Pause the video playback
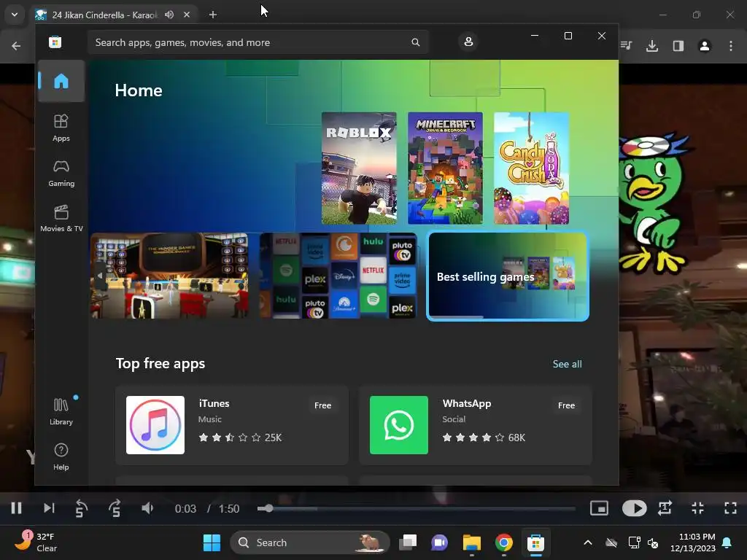 coord(16,508)
